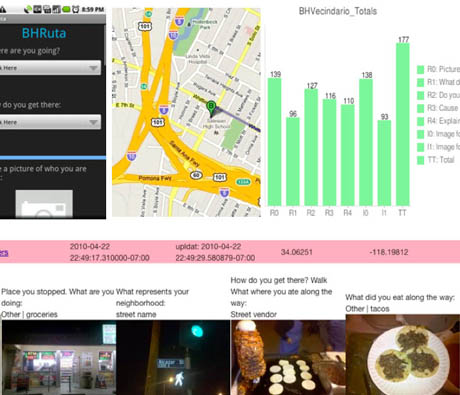
Task: Toggle the R1 legend entry
Action: click(438, 82)
